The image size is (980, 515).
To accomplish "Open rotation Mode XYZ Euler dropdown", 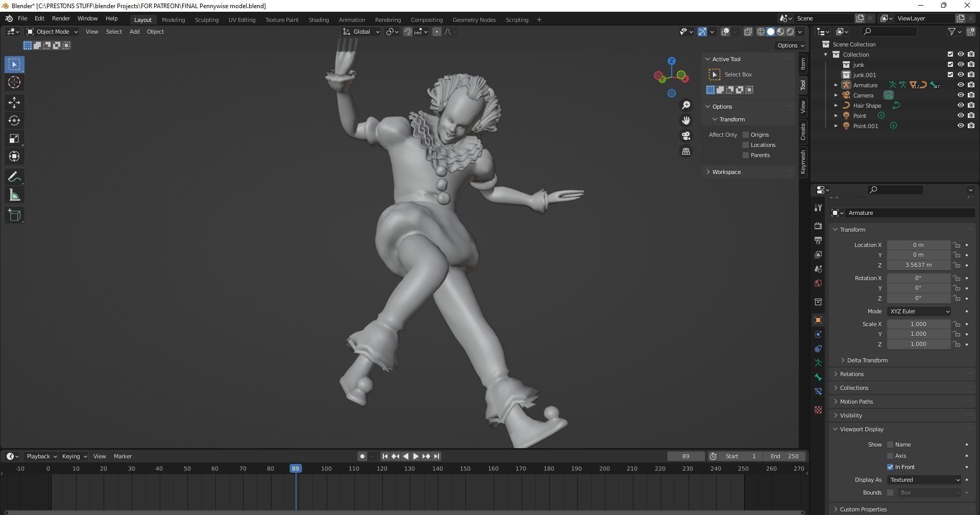I will [x=919, y=311].
